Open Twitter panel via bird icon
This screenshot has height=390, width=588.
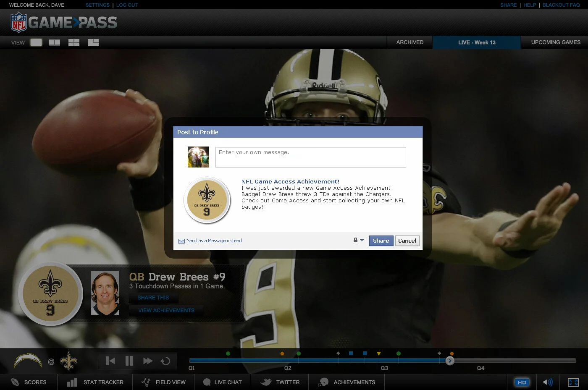[x=265, y=382]
